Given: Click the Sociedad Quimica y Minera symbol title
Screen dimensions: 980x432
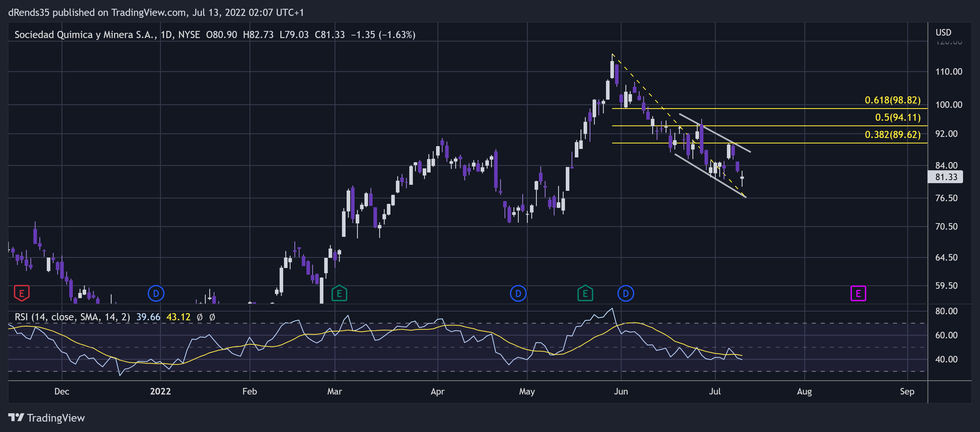Looking at the screenshot, I should [85, 35].
